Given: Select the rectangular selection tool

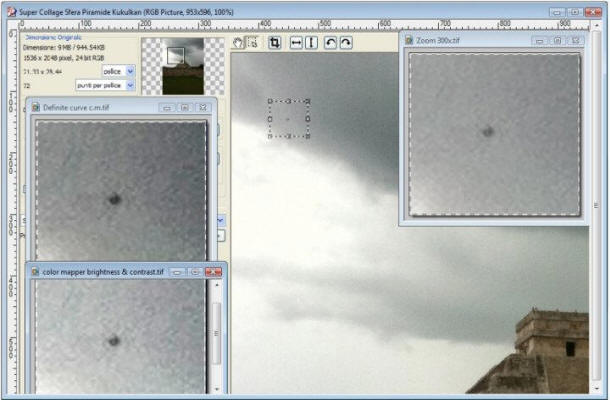Looking at the screenshot, I should click(253, 43).
